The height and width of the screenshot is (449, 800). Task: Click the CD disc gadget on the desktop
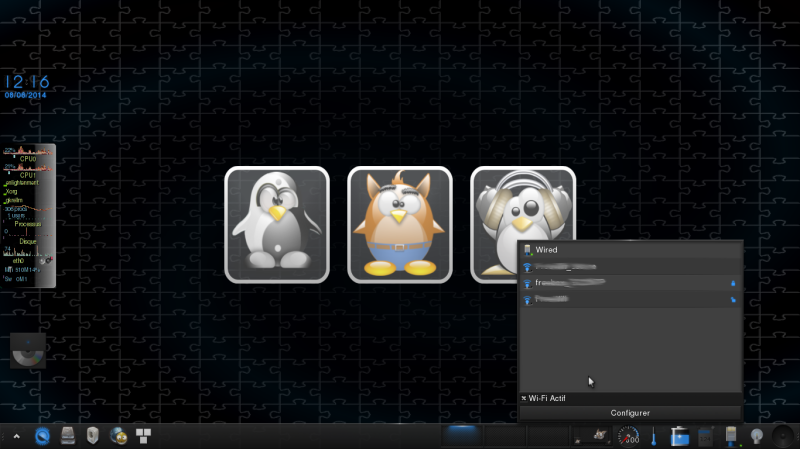pyautogui.click(x=28, y=351)
